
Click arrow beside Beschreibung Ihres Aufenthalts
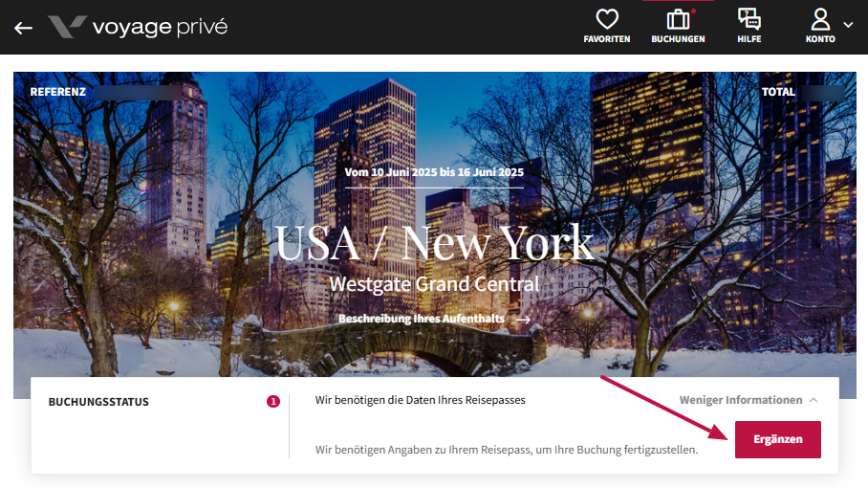pyautogui.click(x=523, y=320)
